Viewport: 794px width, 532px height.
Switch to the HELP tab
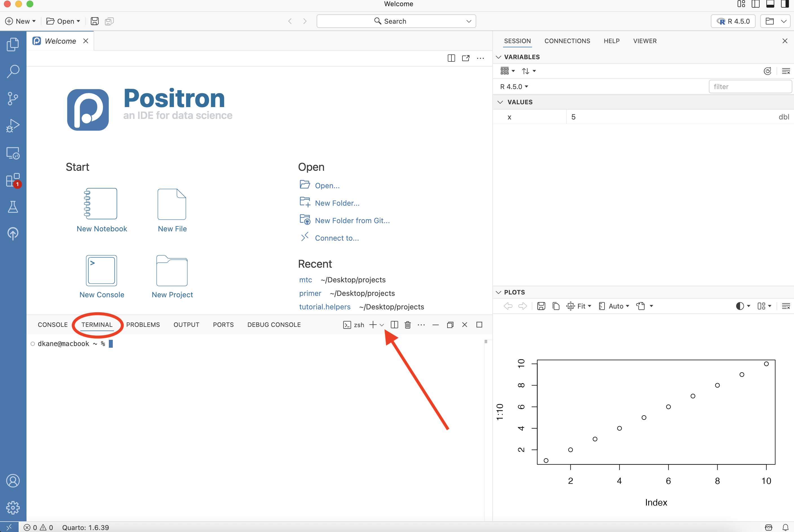coord(611,41)
